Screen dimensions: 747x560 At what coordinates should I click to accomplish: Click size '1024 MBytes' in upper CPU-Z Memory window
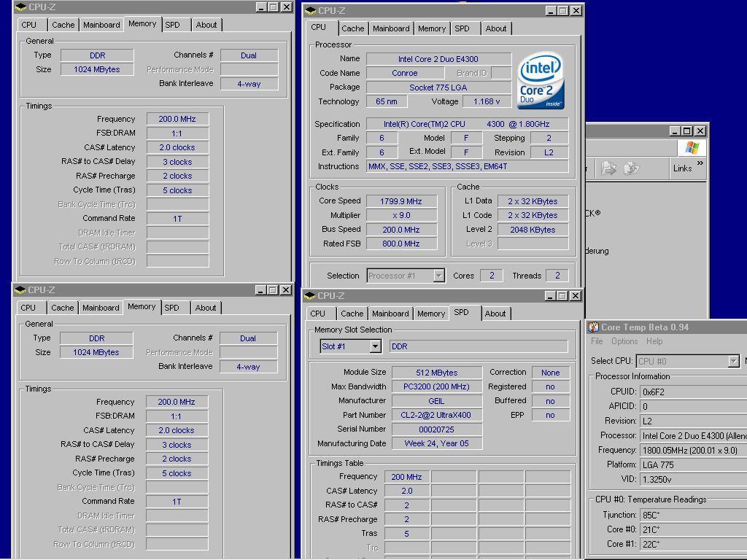pyautogui.click(x=97, y=69)
